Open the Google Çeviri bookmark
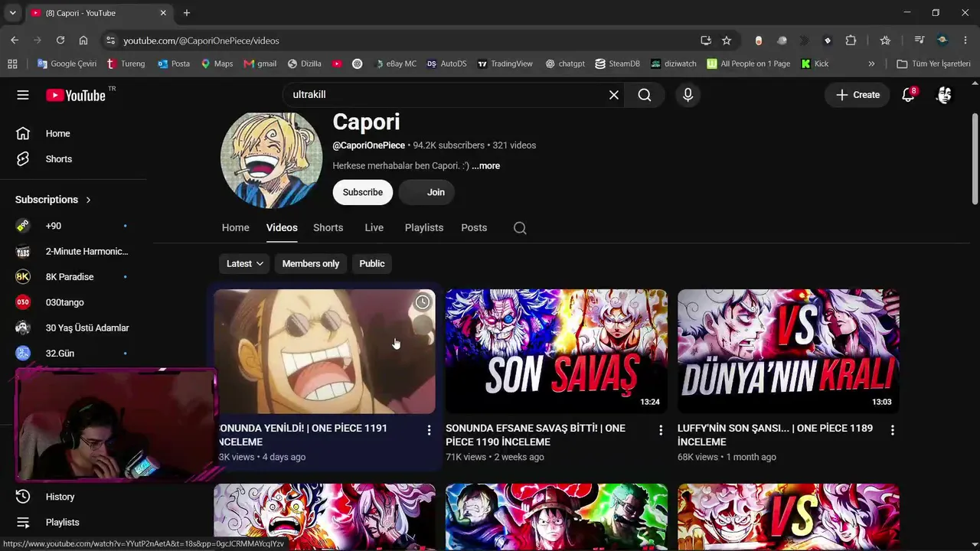The width and height of the screenshot is (980, 551). (x=67, y=64)
